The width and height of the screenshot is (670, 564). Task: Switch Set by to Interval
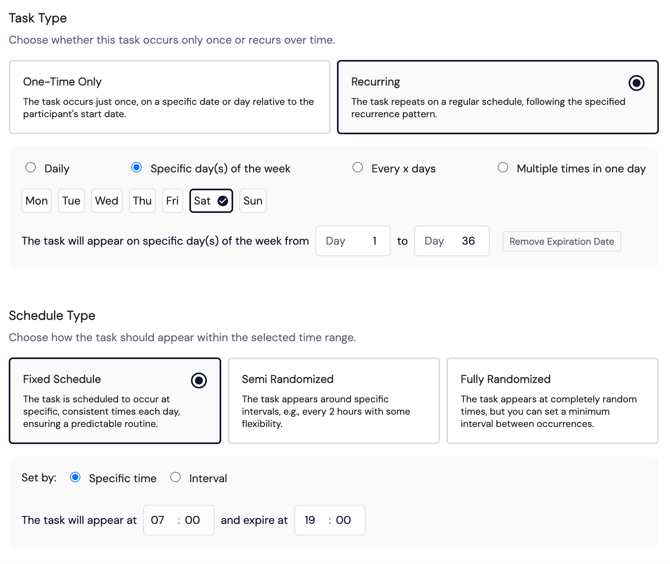175,477
